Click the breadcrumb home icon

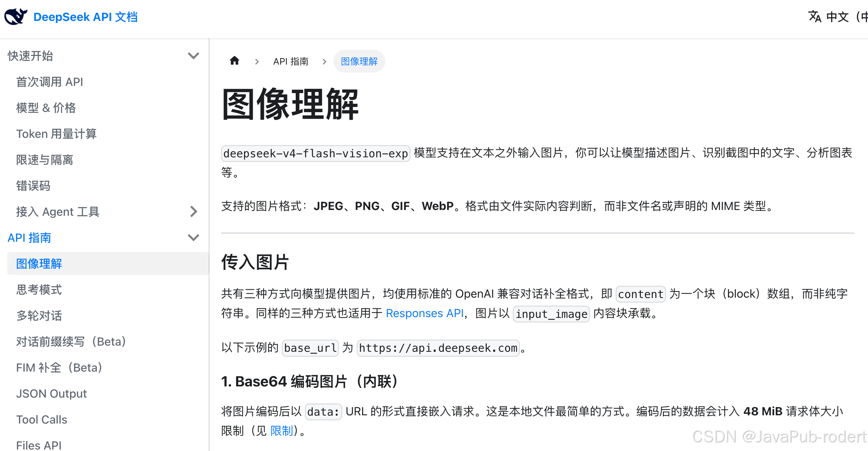click(235, 61)
